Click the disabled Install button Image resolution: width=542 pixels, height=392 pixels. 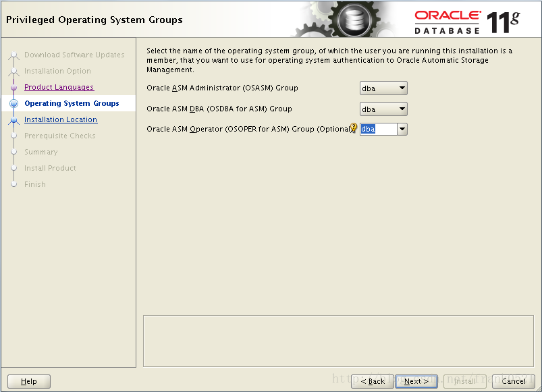(465, 381)
